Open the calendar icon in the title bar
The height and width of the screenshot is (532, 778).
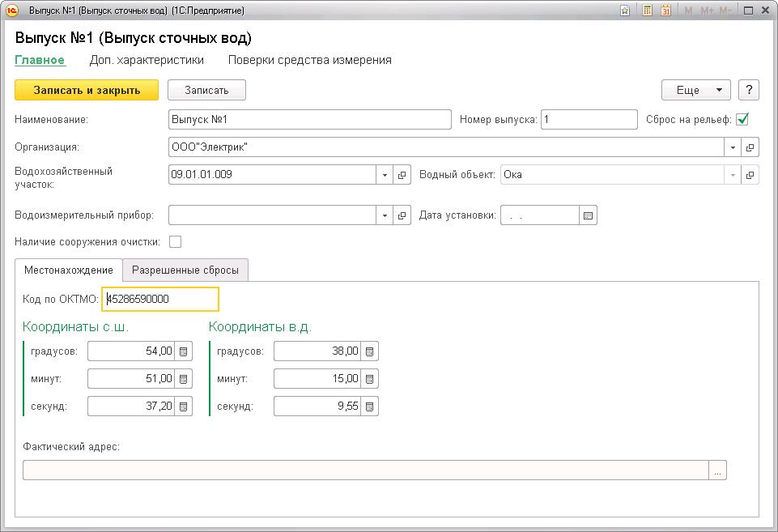665,11
